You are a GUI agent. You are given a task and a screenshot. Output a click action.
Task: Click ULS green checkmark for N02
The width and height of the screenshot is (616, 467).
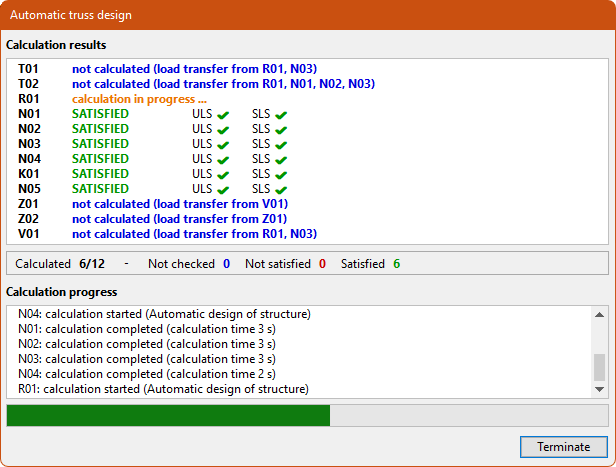pyautogui.click(x=223, y=130)
